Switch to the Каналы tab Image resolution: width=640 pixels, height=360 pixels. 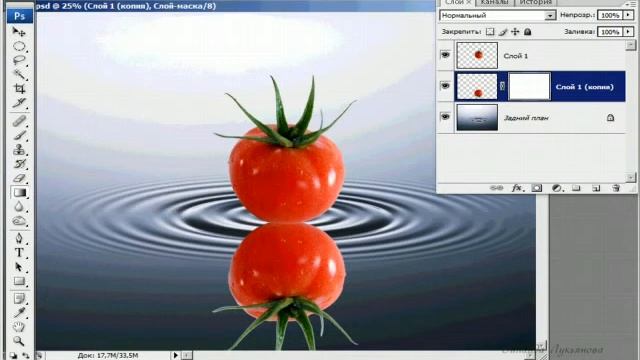coord(494,2)
